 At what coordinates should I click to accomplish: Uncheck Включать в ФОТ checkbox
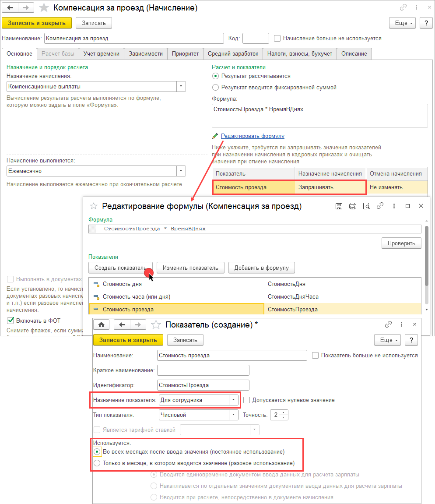(10, 321)
